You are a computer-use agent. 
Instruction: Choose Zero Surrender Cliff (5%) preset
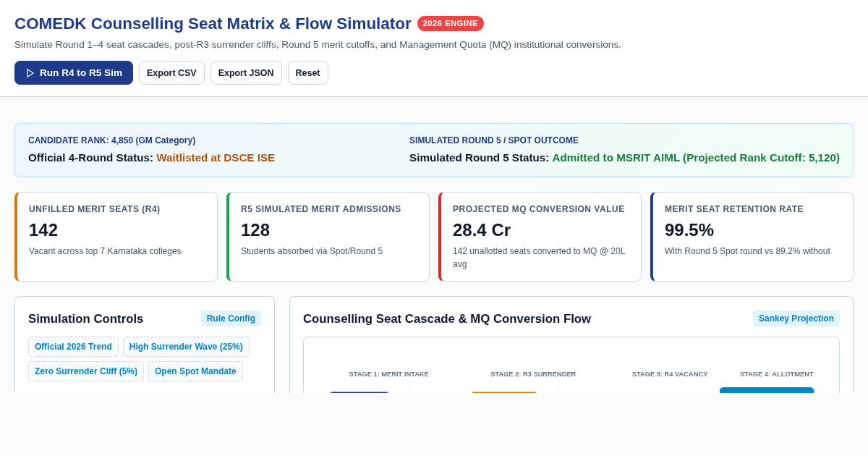pyautogui.click(x=86, y=371)
